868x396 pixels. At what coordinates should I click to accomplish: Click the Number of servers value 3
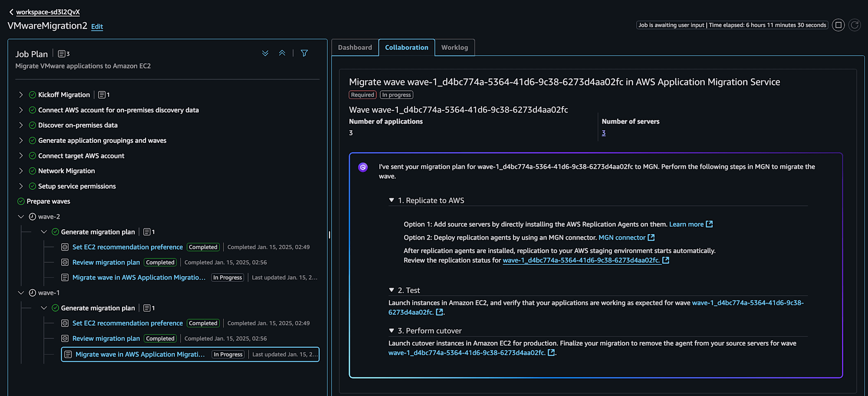pyautogui.click(x=604, y=133)
